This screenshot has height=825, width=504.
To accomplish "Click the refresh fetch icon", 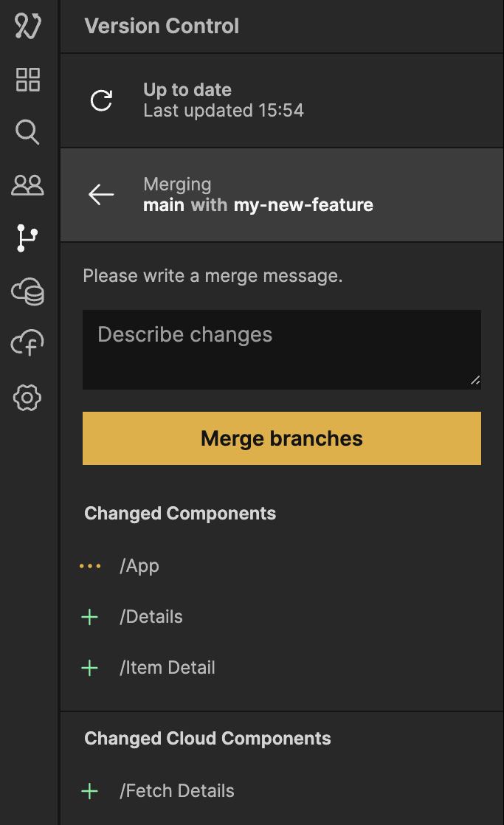I will coord(101,100).
